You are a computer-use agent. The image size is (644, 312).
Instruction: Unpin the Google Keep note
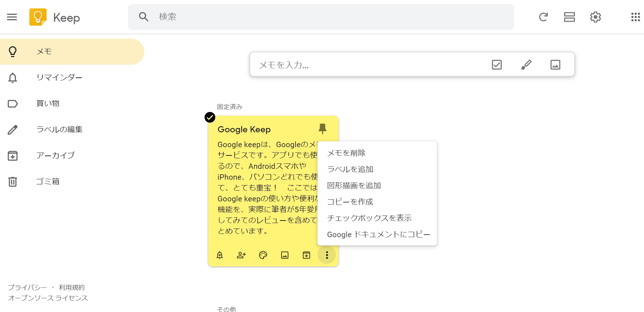(323, 129)
